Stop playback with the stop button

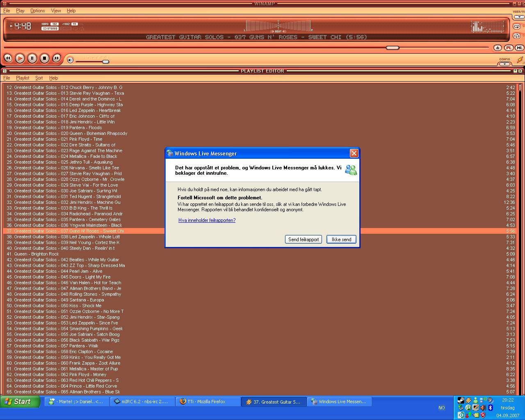(44, 58)
